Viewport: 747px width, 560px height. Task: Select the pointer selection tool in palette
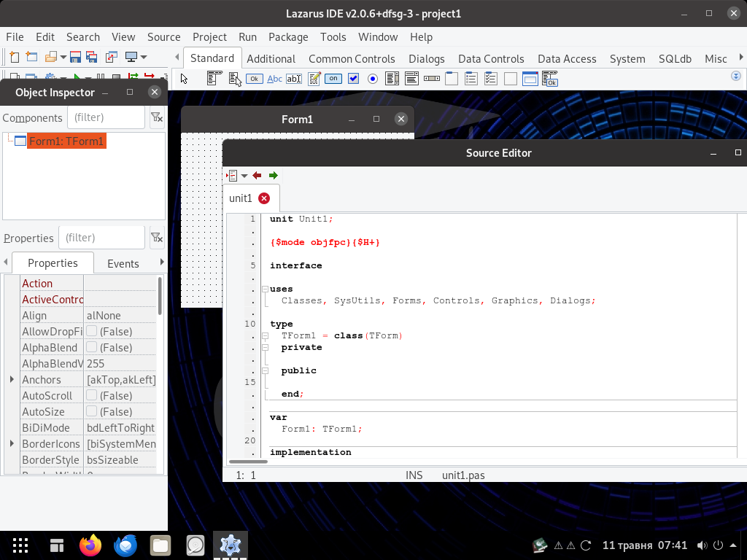click(x=185, y=79)
